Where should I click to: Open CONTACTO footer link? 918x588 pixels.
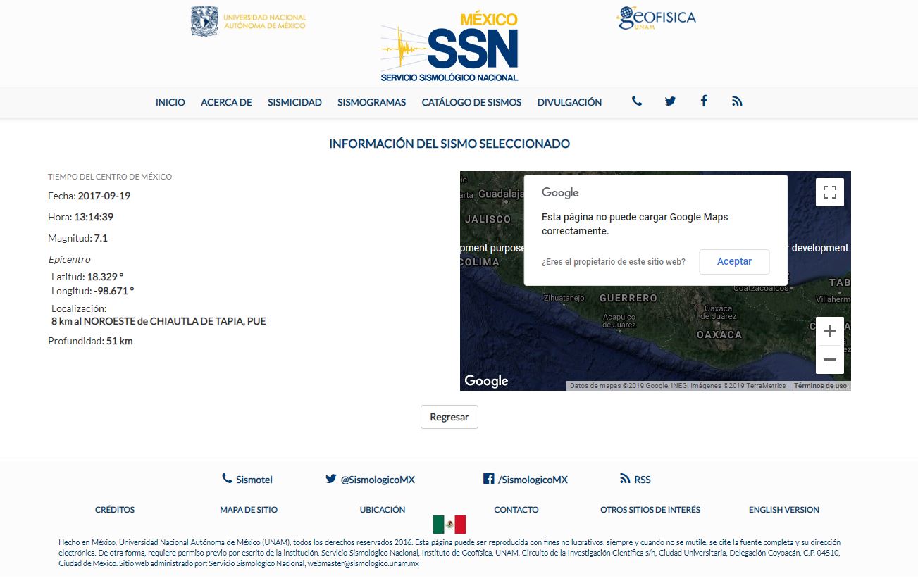click(x=516, y=510)
